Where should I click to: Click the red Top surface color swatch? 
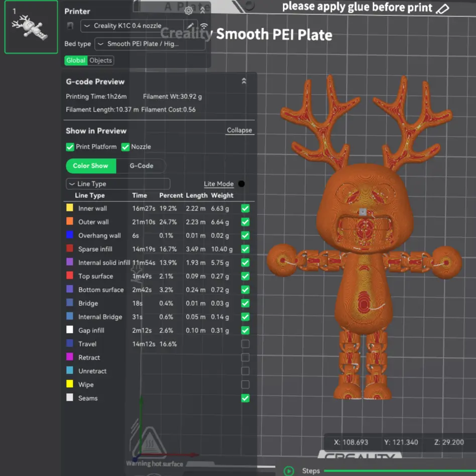[x=69, y=275]
